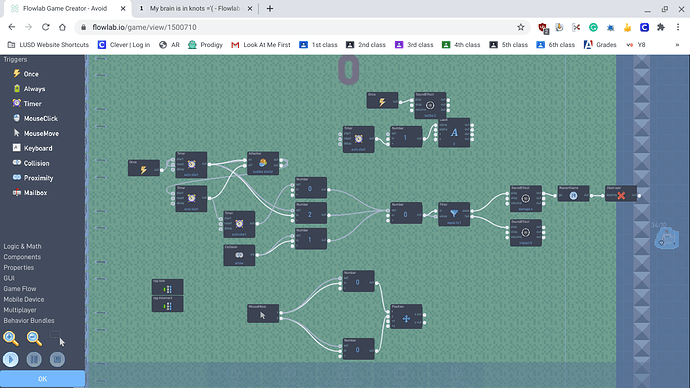
Task: Pick the MouseClick trigger
Action: pyautogui.click(x=35, y=118)
